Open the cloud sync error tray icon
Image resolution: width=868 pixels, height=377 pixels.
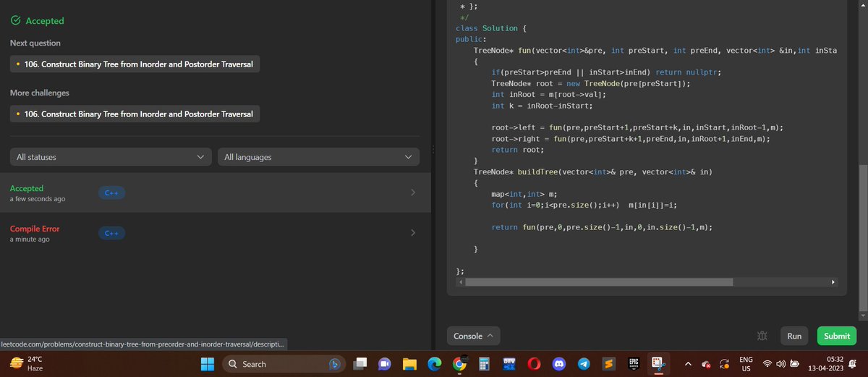705,364
